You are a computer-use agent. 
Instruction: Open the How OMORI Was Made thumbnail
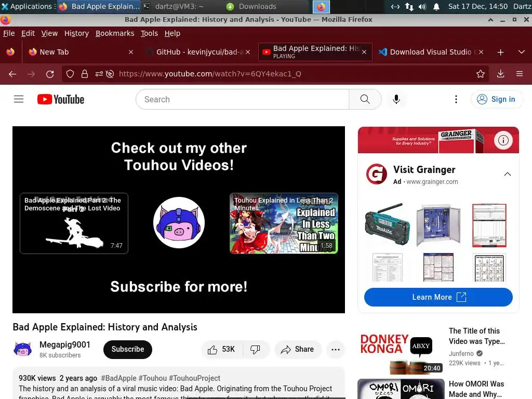coord(401,389)
